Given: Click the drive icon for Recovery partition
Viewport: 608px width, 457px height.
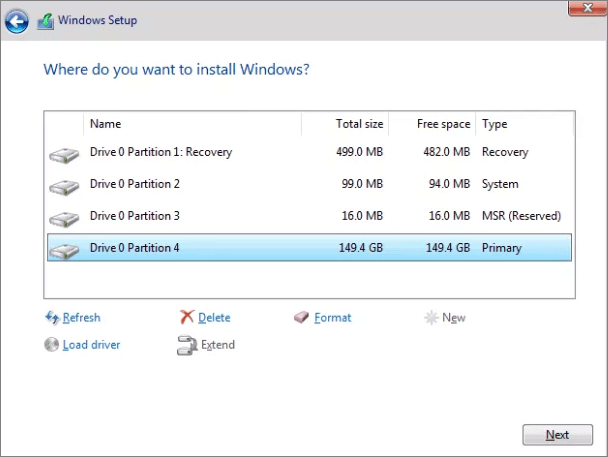Looking at the screenshot, I should pyautogui.click(x=64, y=154).
